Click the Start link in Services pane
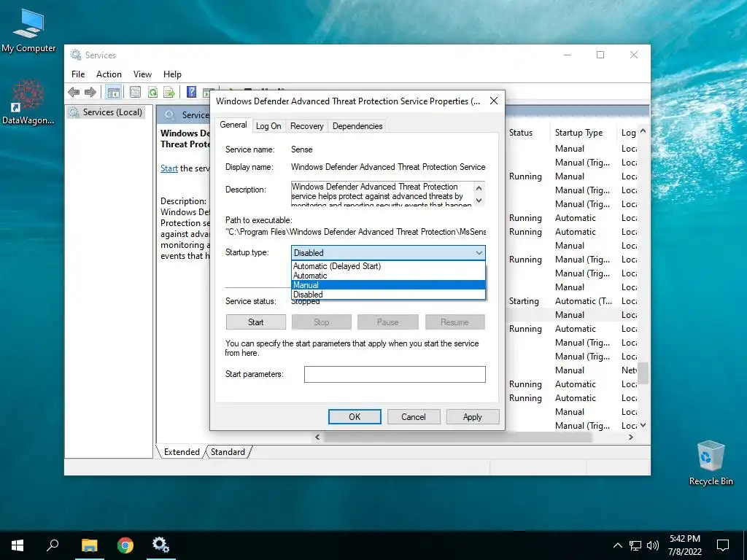This screenshot has height=560, width=747. click(x=169, y=168)
